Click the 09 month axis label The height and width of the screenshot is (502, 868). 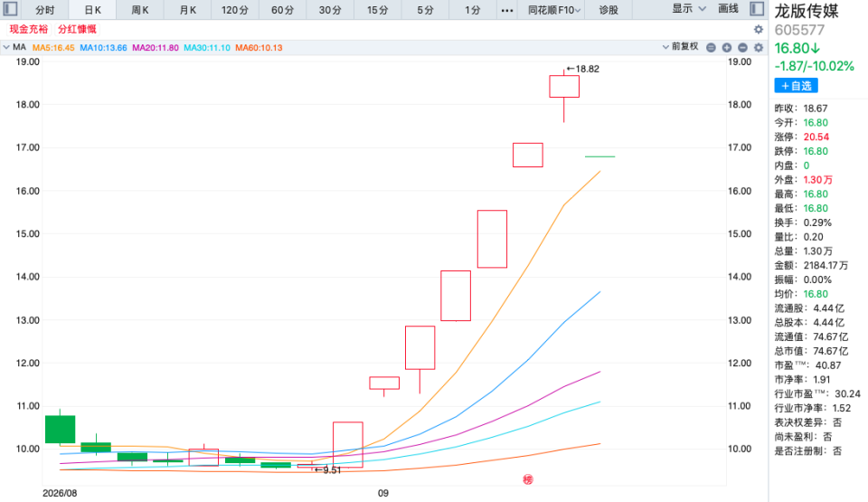coord(383,493)
